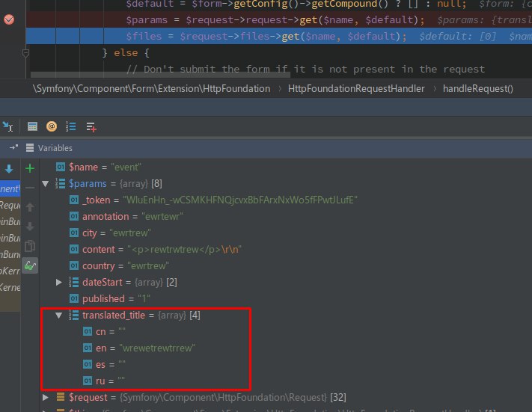Select the $params array variable
This screenshot has width=532, height=412.
[x=108, y=184]
